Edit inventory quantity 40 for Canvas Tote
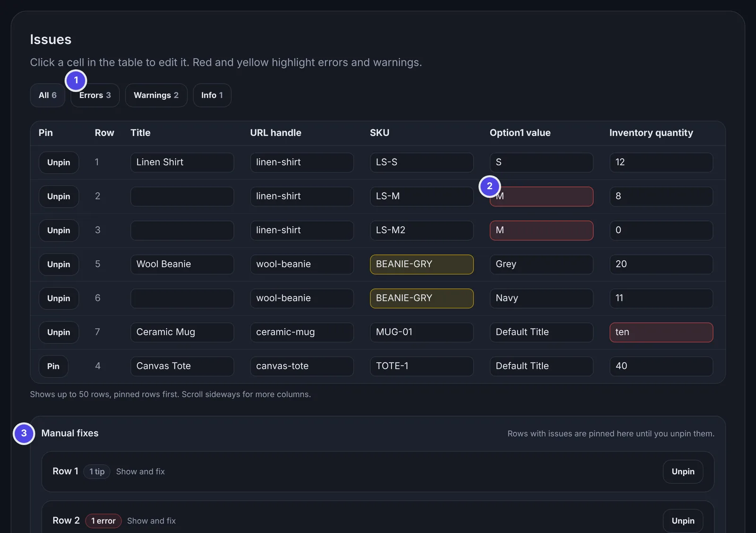 pyautogui.click(x=661, y=367)
